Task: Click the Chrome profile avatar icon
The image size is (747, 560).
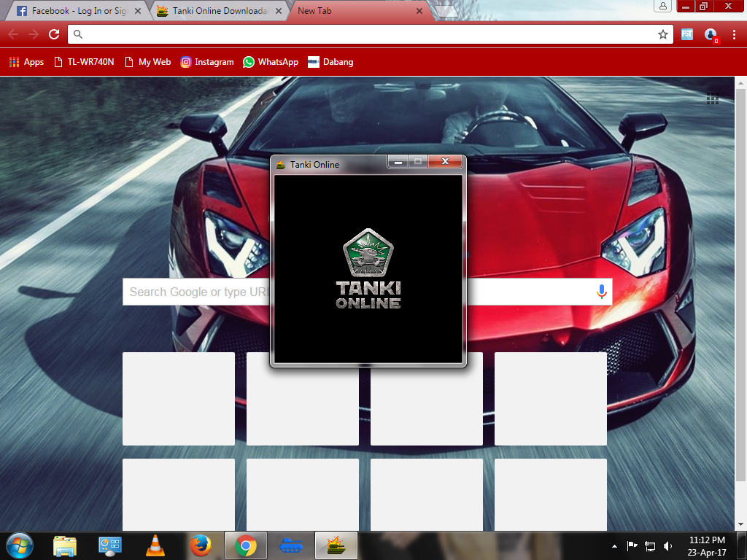Action: pyautogui.click(x=709, y=34)
